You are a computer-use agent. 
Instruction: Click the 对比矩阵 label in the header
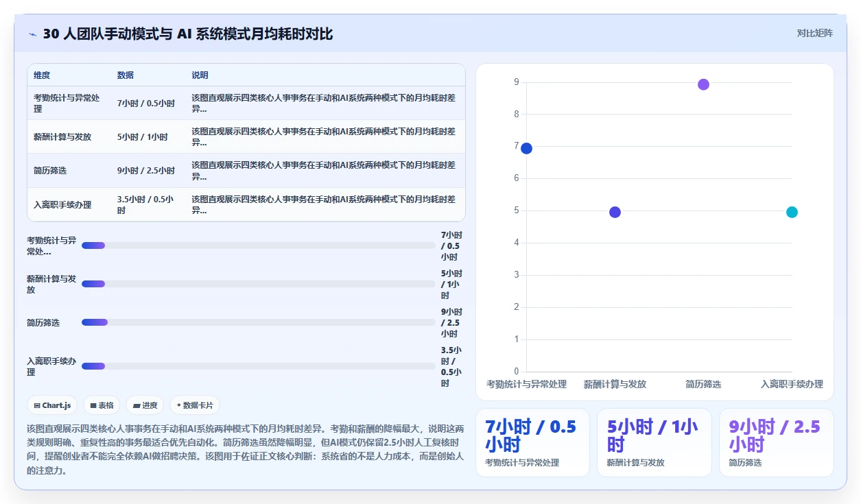815,33
